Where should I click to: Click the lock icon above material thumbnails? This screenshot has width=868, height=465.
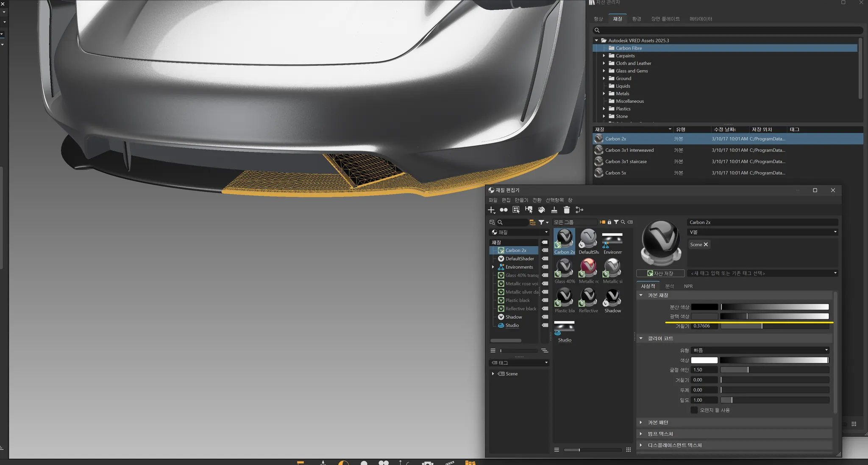tap(609, 222)
